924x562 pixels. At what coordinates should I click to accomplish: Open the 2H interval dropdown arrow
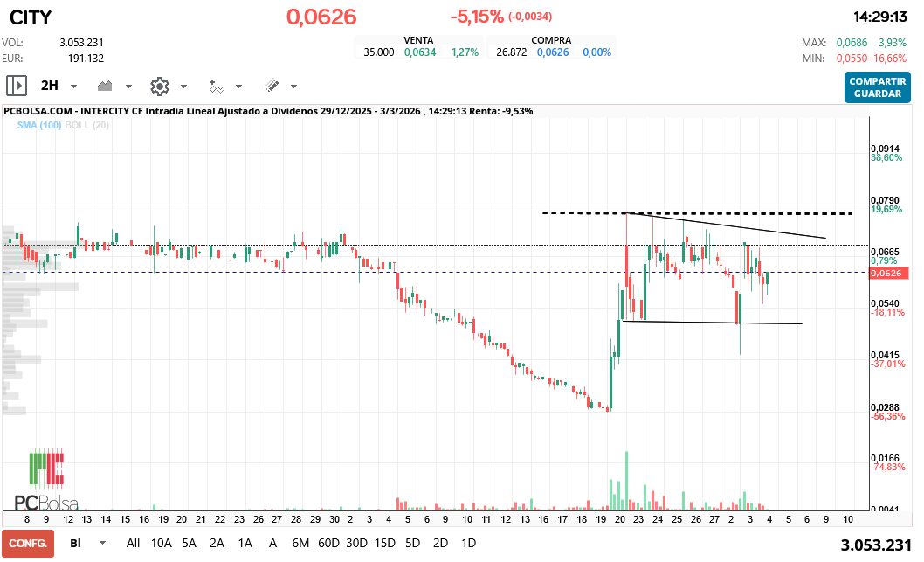point(72,86)
